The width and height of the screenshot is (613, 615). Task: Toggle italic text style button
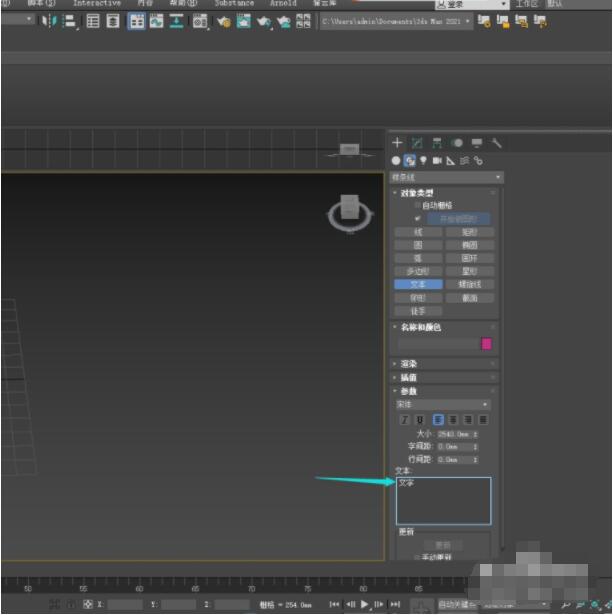click(x=405, y=420)
